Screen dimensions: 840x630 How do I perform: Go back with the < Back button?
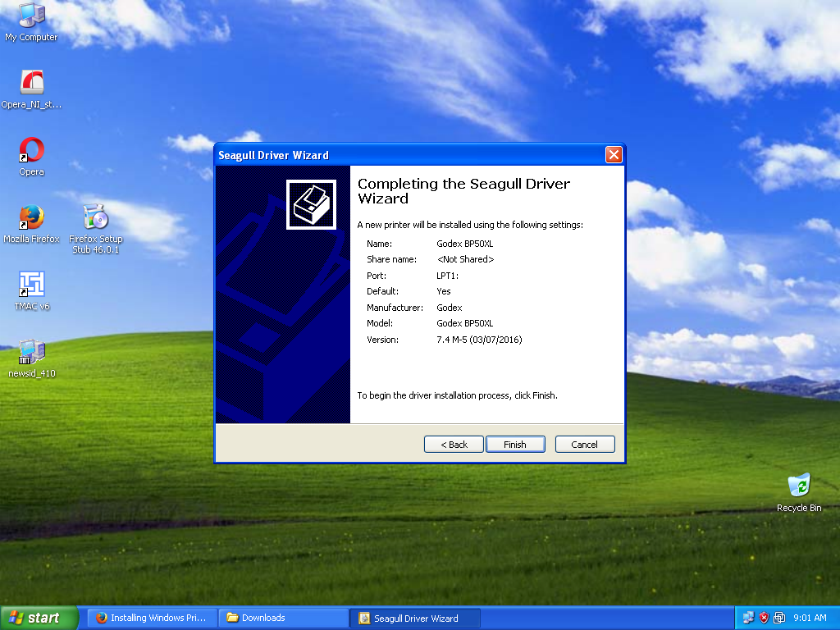coord(454,444)
